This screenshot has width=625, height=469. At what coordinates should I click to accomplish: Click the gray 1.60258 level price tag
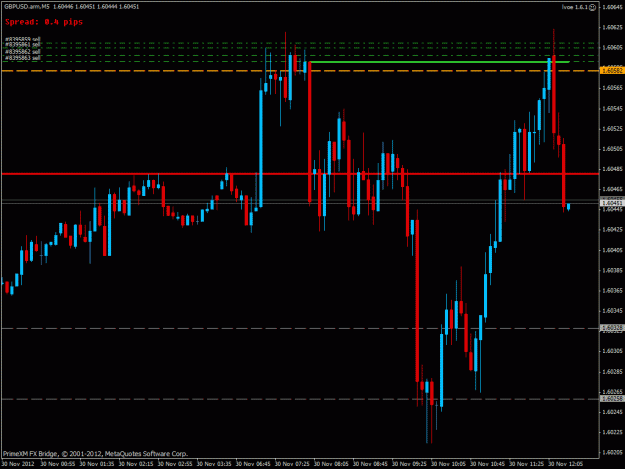point(611,398)
